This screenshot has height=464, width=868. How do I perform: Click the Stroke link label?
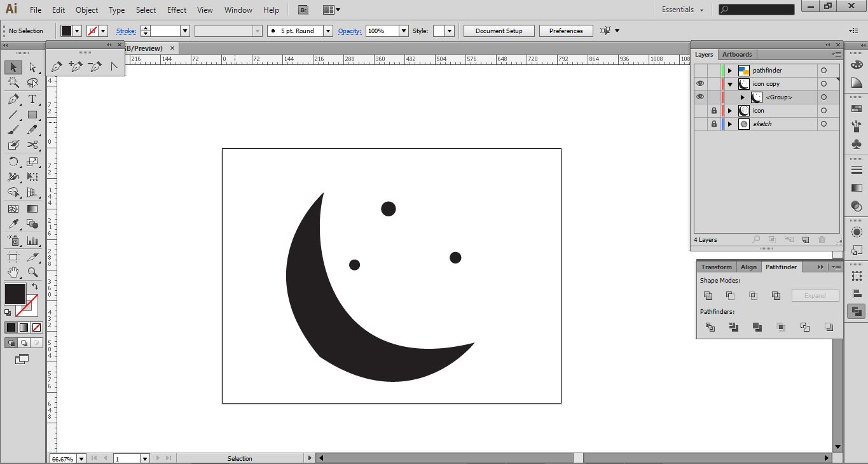pyautogui.click(x=126, y=31)
